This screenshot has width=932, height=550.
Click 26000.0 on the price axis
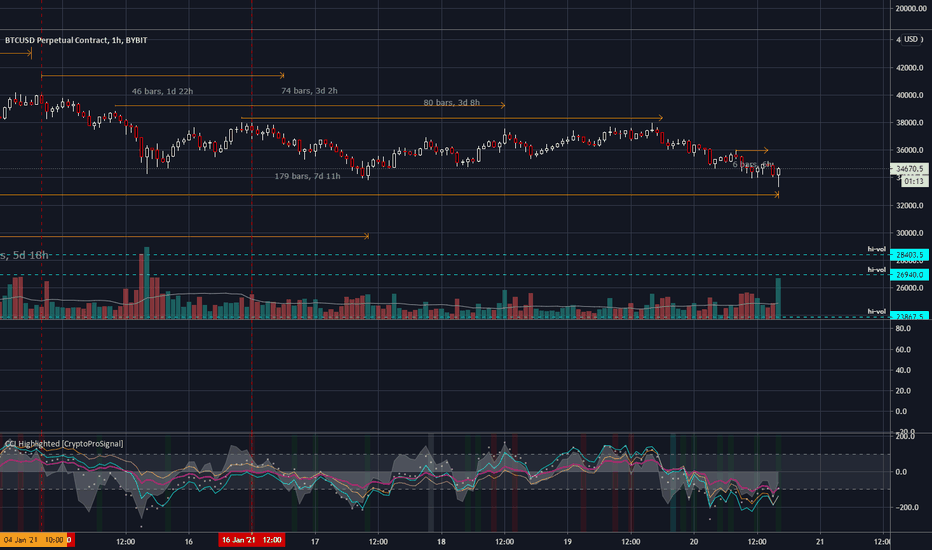pos(909,288)
